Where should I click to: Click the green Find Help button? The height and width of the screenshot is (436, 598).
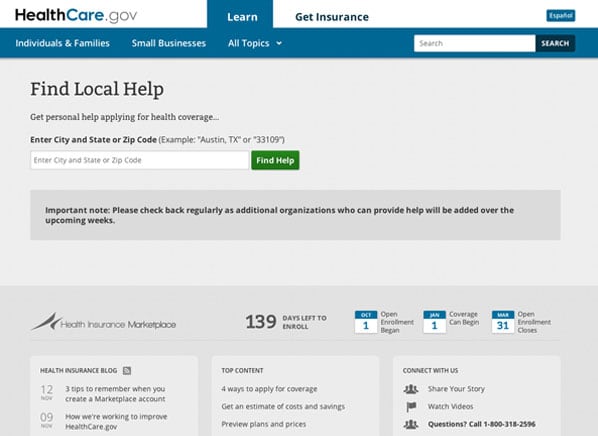(275, 160)
